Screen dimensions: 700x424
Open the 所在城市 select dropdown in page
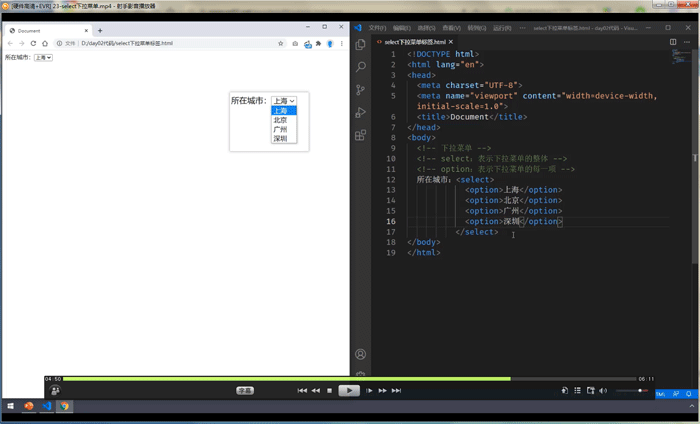point(43,57)
